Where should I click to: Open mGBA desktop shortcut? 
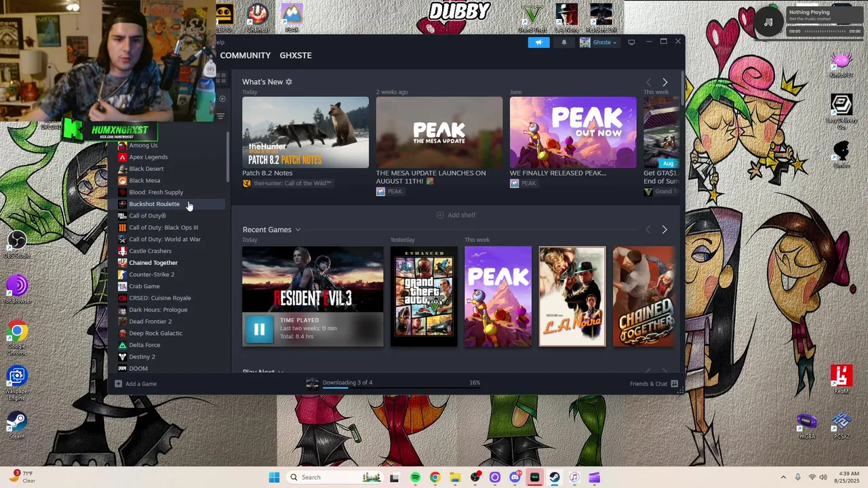807,426
